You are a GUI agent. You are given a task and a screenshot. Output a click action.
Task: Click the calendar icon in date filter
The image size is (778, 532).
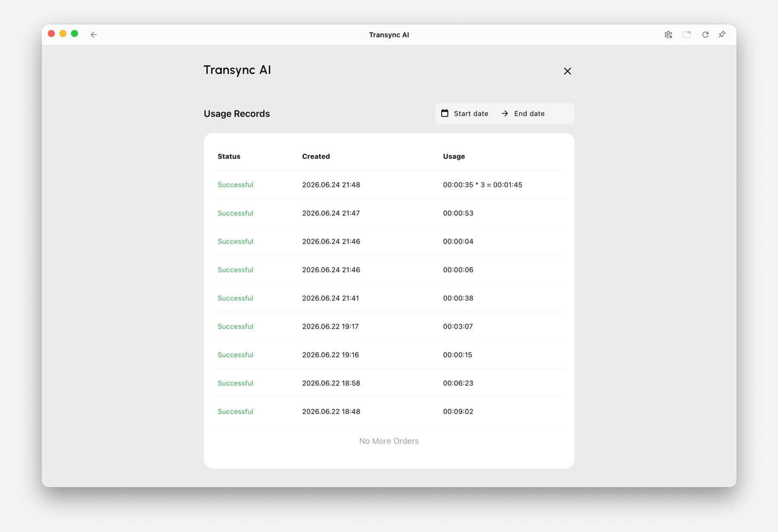[444, 113]
